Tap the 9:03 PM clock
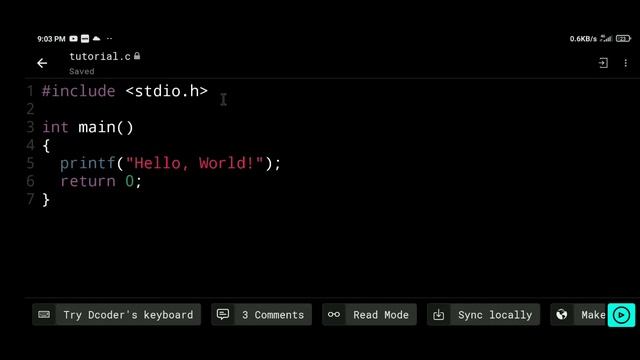The width and height of the screenshot is (640, 360). coord(51,39)
